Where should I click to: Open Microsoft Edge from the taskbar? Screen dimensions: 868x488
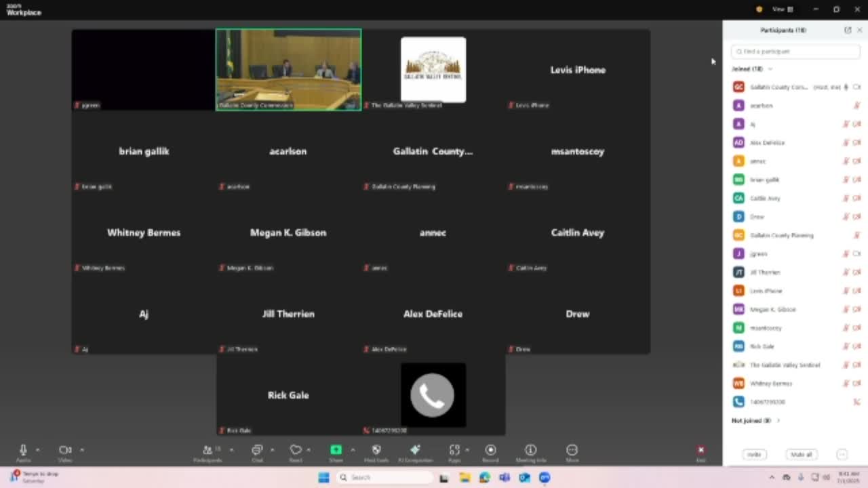(x=484, y=478)
